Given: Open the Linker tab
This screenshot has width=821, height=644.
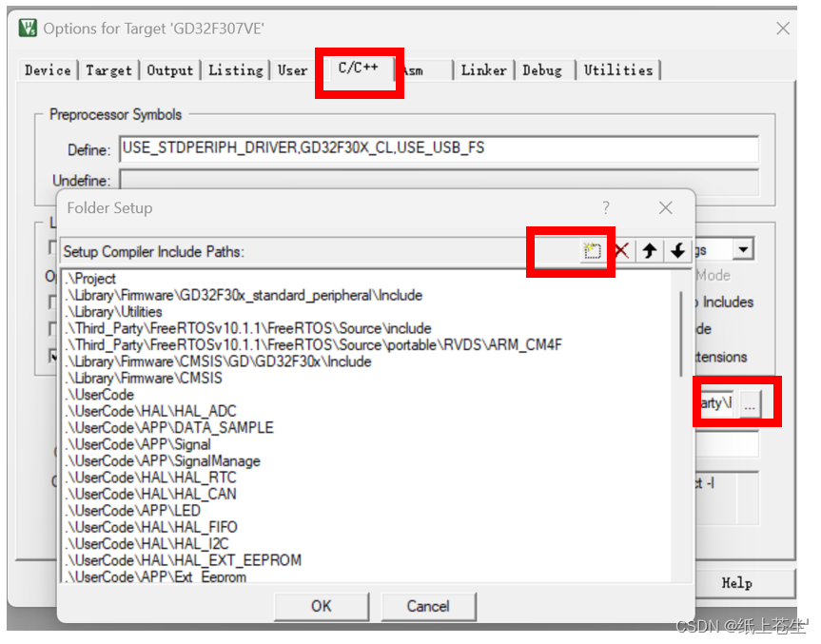Looking at the screenshot, I should tap(483, 69).
